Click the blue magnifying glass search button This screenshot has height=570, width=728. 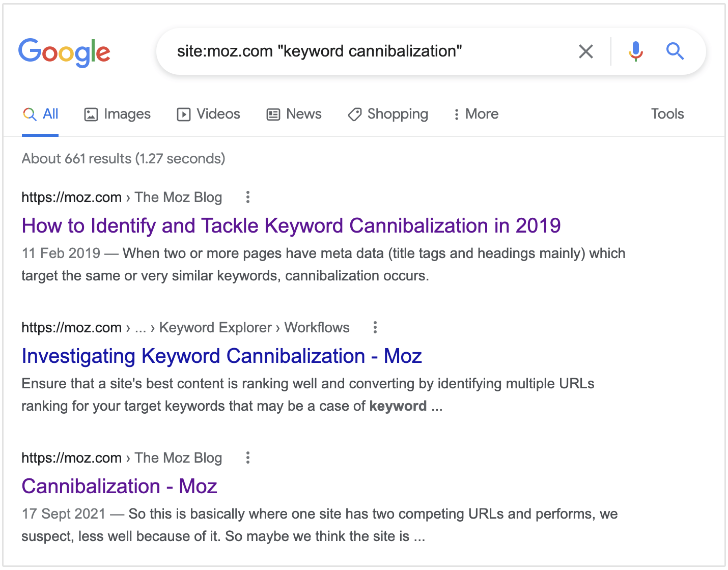point(675,51)
